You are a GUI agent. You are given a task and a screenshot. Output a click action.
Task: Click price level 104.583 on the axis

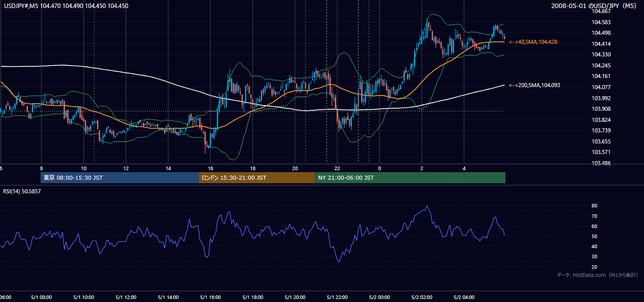coord(601,22)
